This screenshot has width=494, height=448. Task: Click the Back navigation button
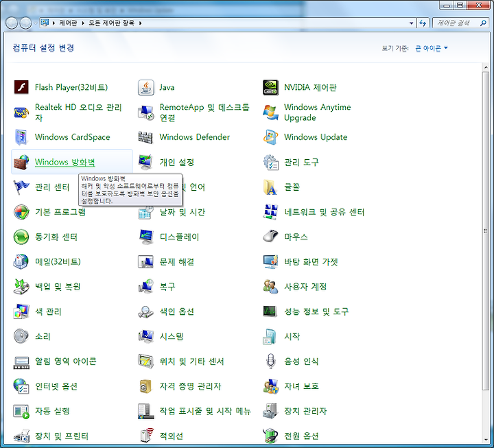tap(12, 23)
